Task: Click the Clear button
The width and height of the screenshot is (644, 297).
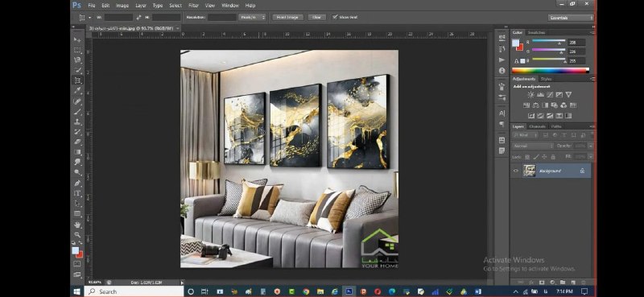Action: click(316, 17)
